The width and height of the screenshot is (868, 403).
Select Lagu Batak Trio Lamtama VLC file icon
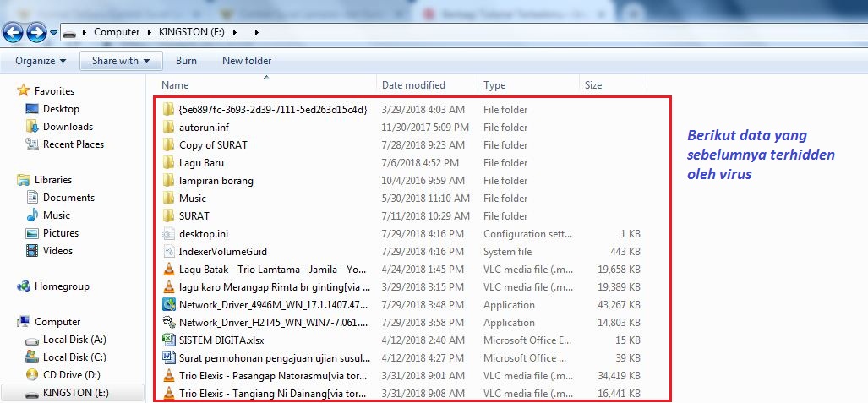click(x=169, y=270)
